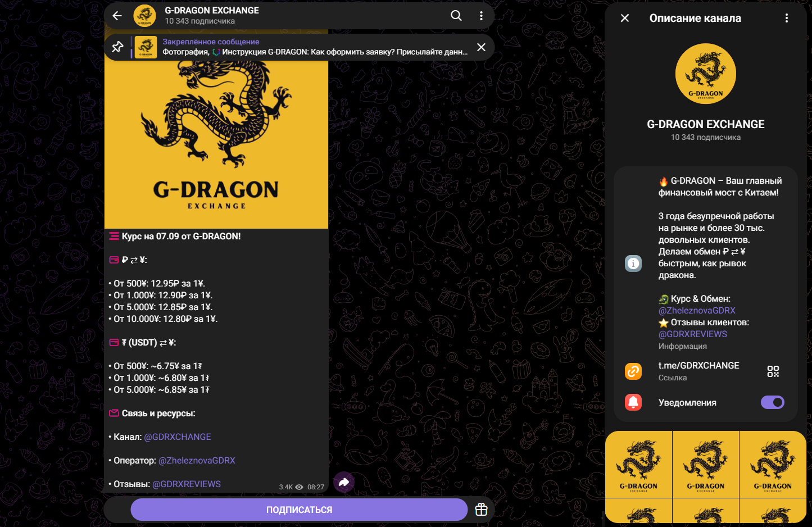Subscribe with the ПОДПИСАТЬСЯ button
812x527 pixels.
click(299, 510)
